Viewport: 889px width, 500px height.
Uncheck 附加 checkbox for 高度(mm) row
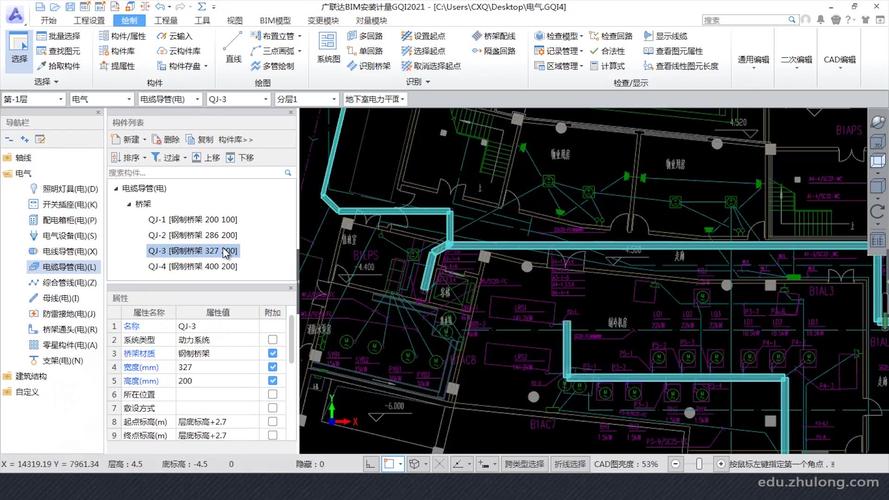tap(273, 380)
